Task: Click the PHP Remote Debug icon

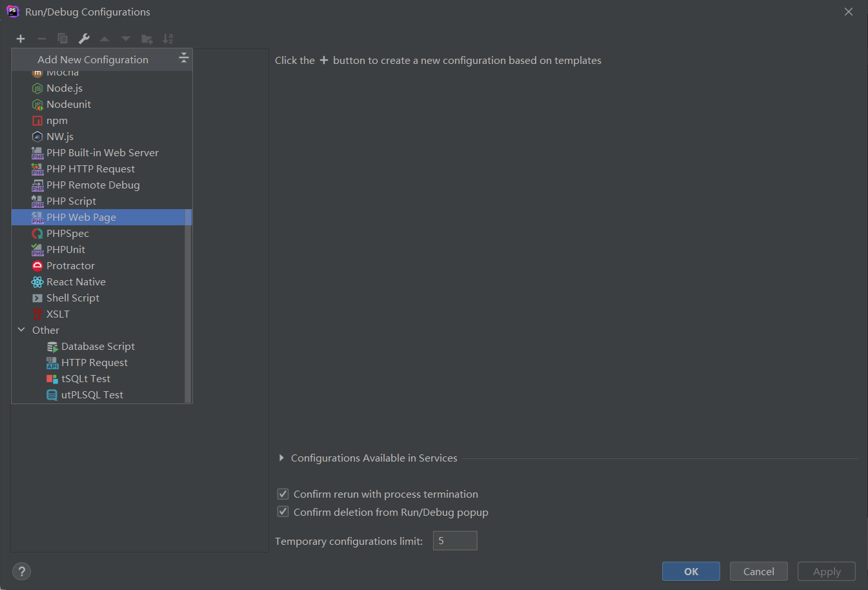Action: tap(37, 185)
